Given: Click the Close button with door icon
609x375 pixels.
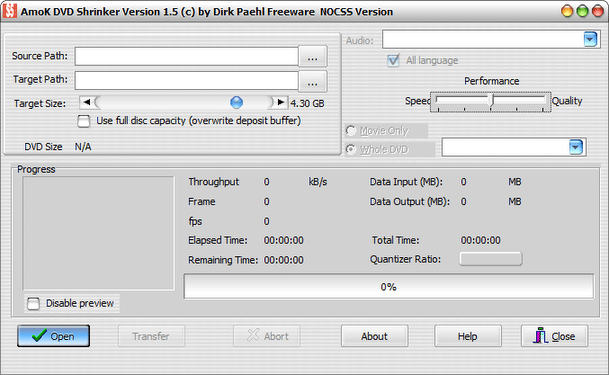Looking at the screenshot, I should point(554,336).
